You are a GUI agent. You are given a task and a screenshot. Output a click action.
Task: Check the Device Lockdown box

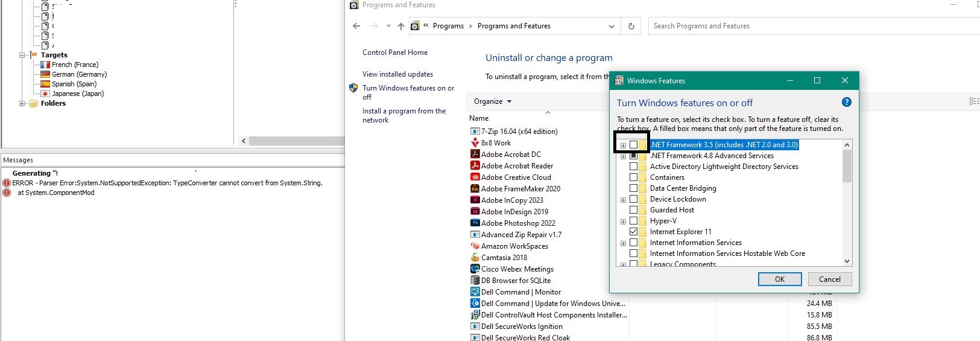point(633,199)
